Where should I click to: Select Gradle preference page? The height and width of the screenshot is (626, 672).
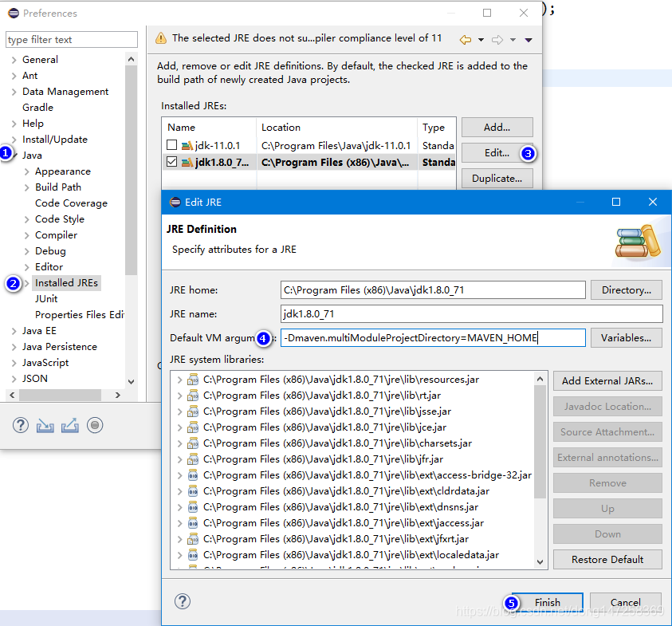[37, 108]
